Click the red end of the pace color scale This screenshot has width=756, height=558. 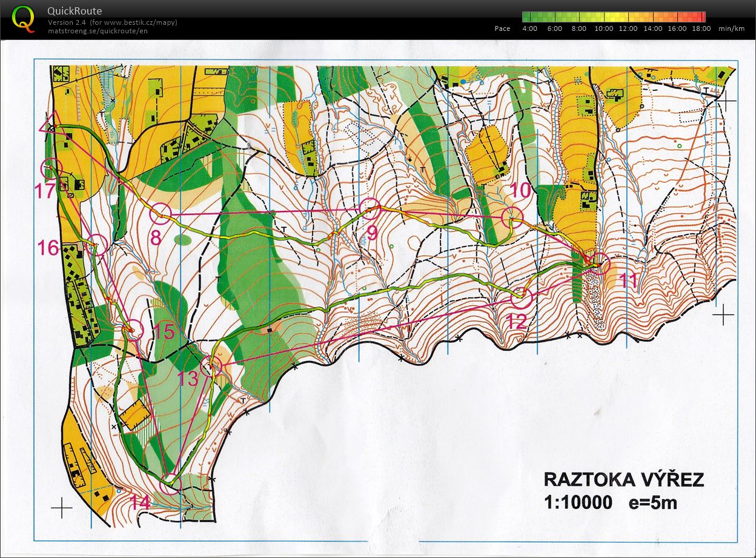(x=701, y=17)
